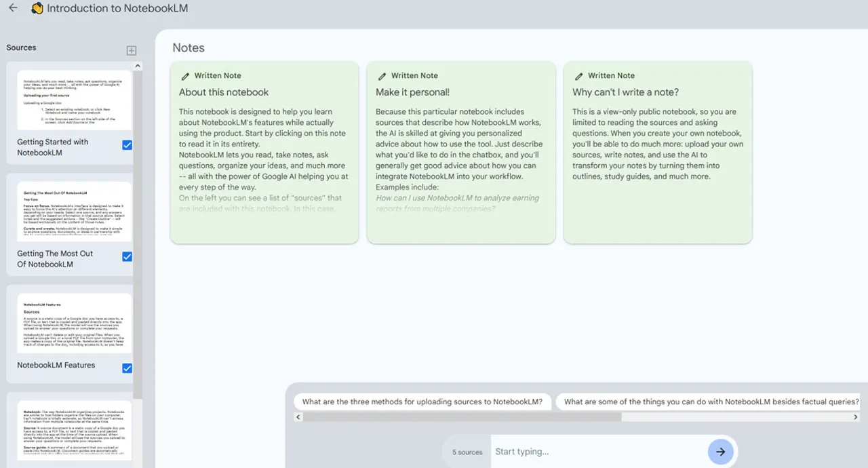Open the "Why can't I write a note?" title
Viewport: 868px width, 468px height.
(x=625, y=92)
